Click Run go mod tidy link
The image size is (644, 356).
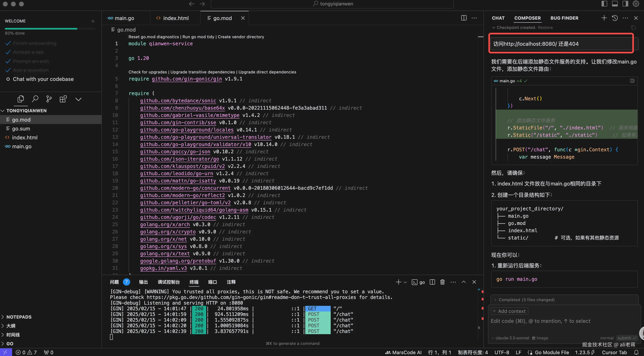coord(198,37)
